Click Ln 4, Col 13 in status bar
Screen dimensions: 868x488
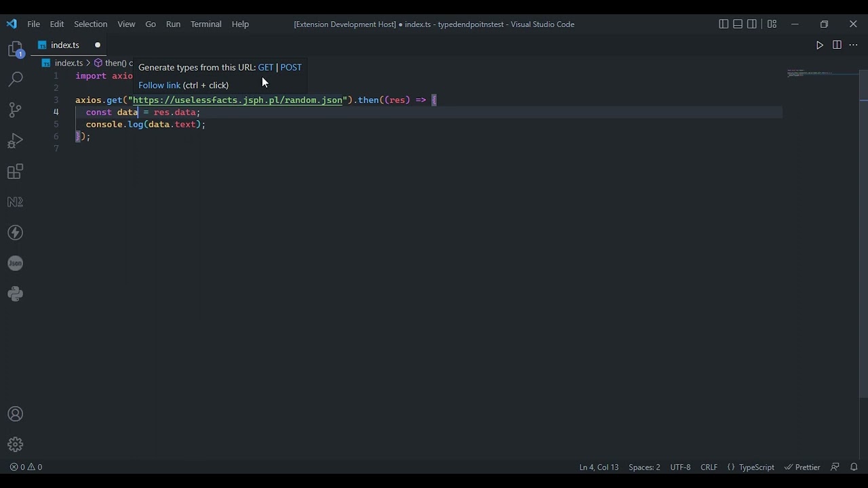pyautogui.click(x=599, y=467)
